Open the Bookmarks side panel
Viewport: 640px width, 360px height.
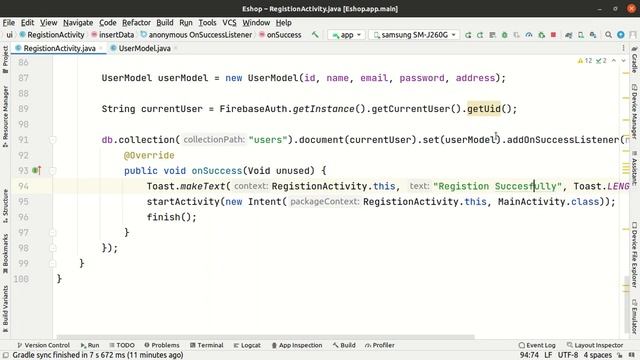[5, 253]
